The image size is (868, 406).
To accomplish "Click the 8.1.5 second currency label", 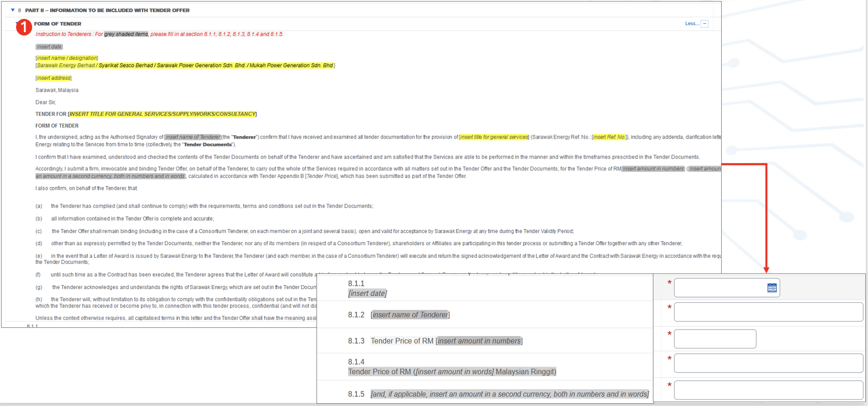I will click(x=498, y=394).
